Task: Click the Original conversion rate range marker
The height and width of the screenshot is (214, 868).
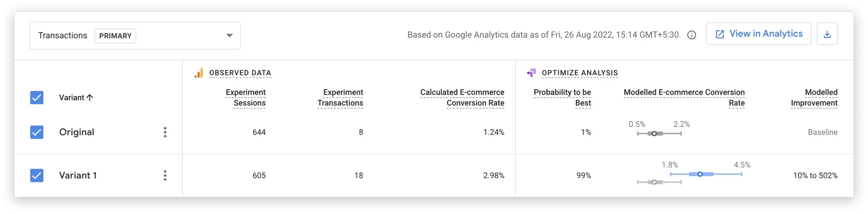Action: [x=654, y=134]
